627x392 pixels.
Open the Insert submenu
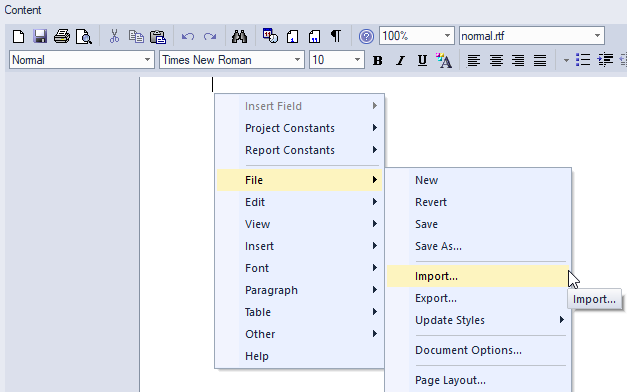(300, 246)
